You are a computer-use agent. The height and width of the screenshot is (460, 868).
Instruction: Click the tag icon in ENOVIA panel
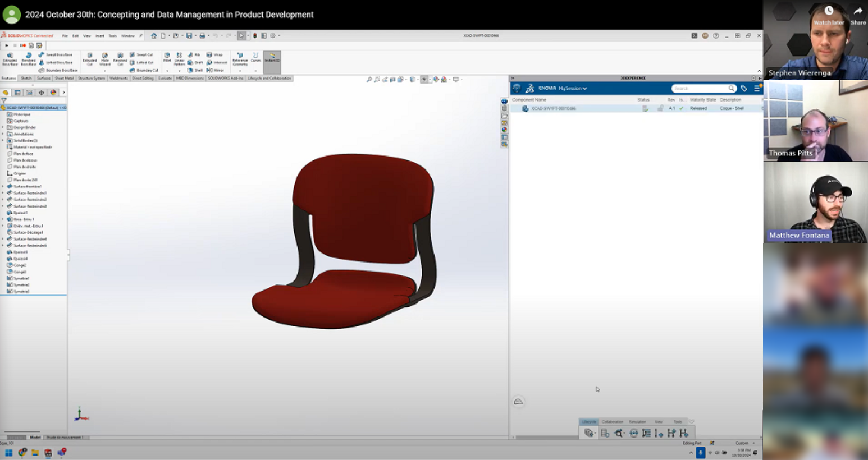[x=744, y=88]
